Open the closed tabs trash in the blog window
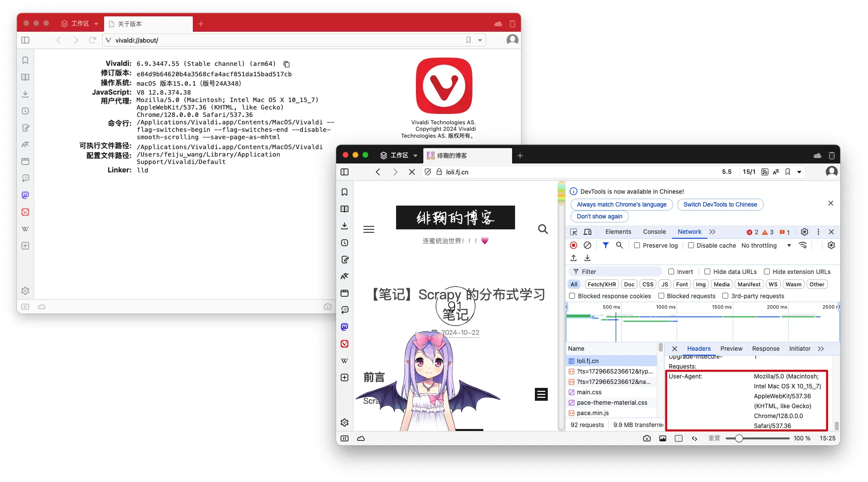 tap(832, 156)
